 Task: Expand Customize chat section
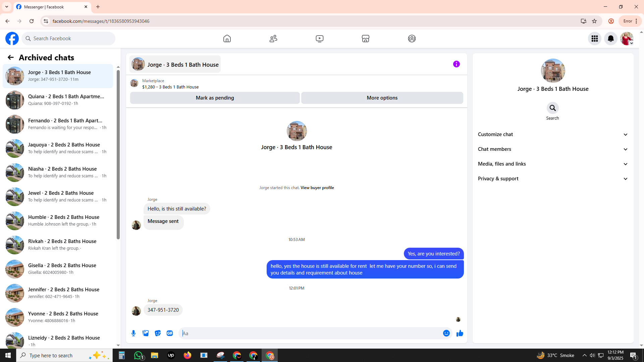point(553,134)
